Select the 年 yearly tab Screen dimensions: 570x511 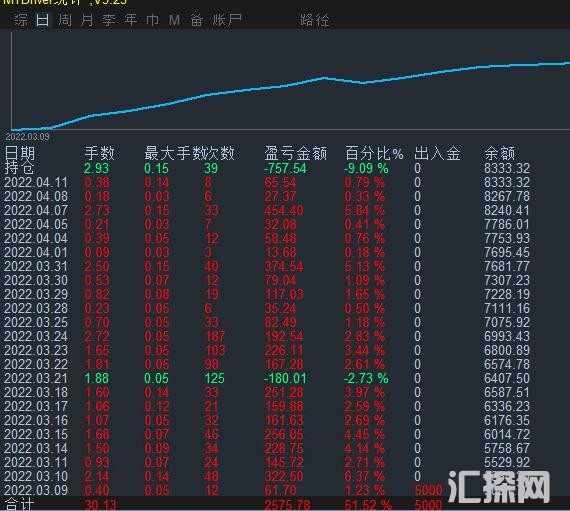click(131, 20)
